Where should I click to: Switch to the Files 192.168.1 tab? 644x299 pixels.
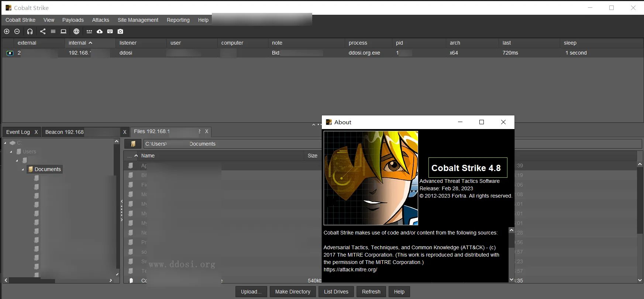point(152,131)
